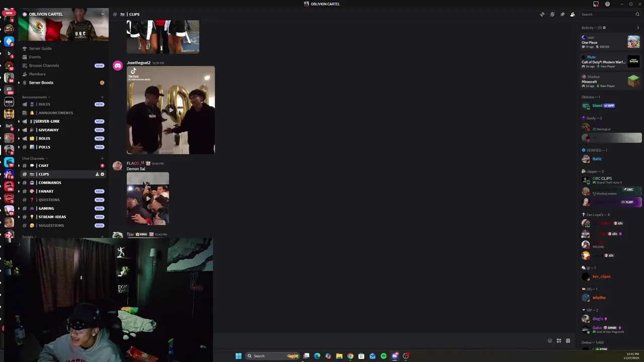Open CLIPS channel settings gear
The width and height of the screenshot is (644, 362).
102,174
